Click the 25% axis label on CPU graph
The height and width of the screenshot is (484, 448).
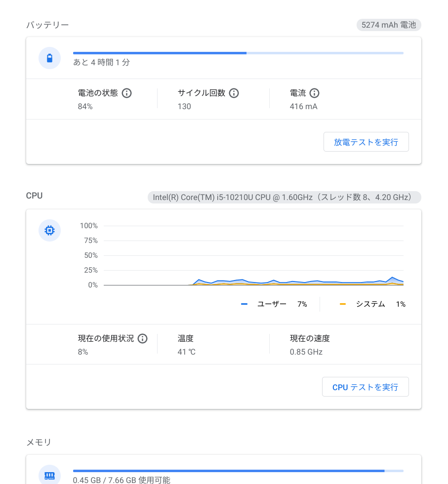91,271
